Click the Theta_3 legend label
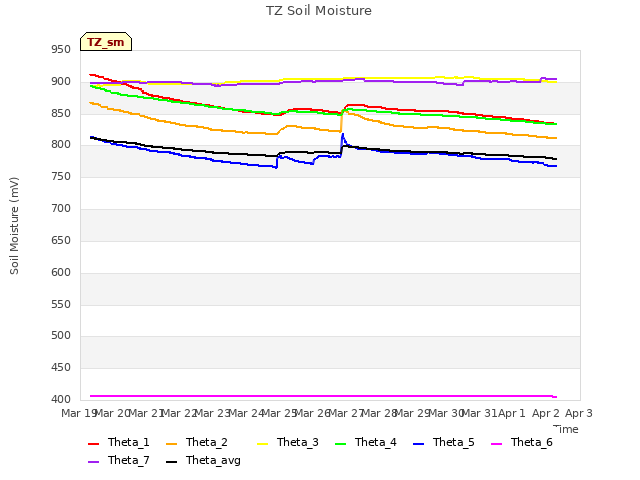Viewport: 640px width, 480px height. pyautogui.click(x=298, y=442)
